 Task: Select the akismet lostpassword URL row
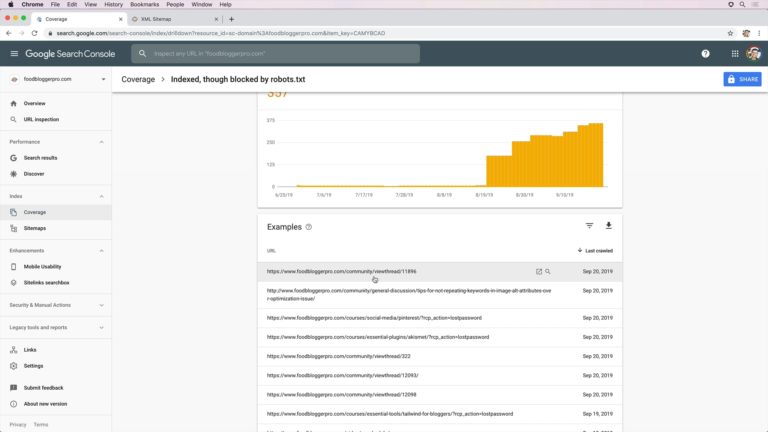pos(440,337)
